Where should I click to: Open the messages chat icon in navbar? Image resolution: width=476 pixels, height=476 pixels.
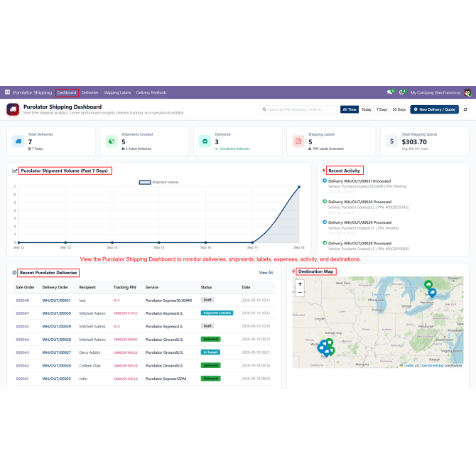click(390, 92)
